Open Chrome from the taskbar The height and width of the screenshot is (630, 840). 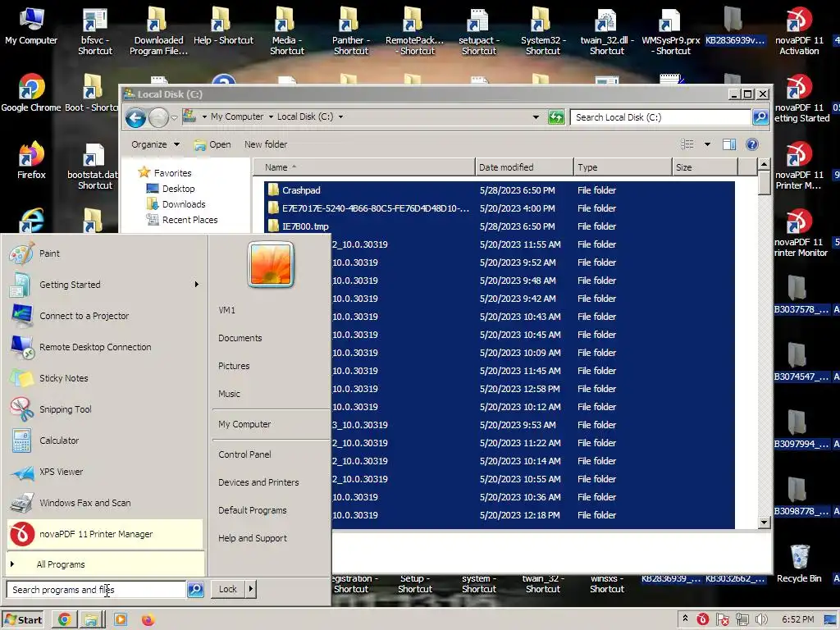coord(65,620)
